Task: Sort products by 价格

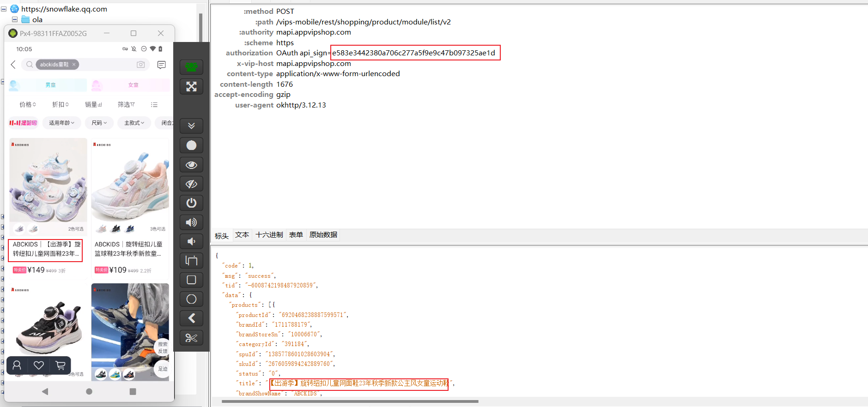Action: pyautogui.click(x=28, y=105)
